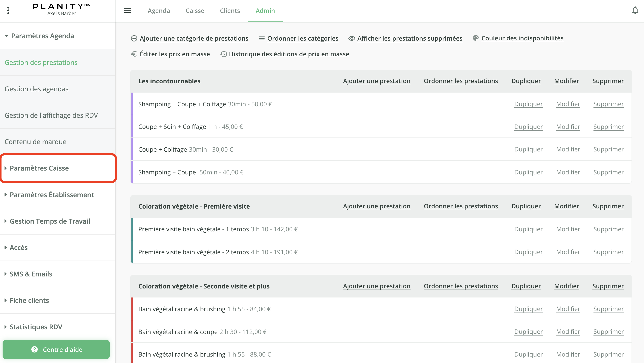Click the purple color bar beside Coupe + Coiffage
The width and height of the screenshot is (644, 363).
click(132, 149)
